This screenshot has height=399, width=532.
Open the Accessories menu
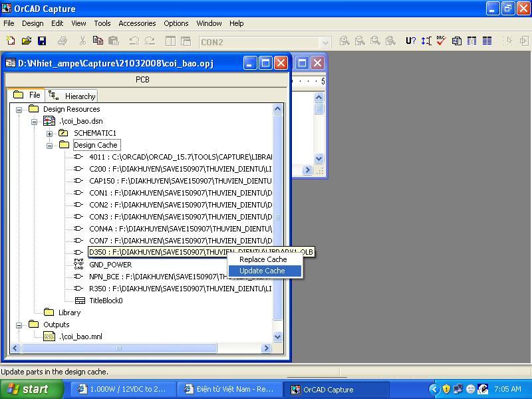(x=137, y=23)
